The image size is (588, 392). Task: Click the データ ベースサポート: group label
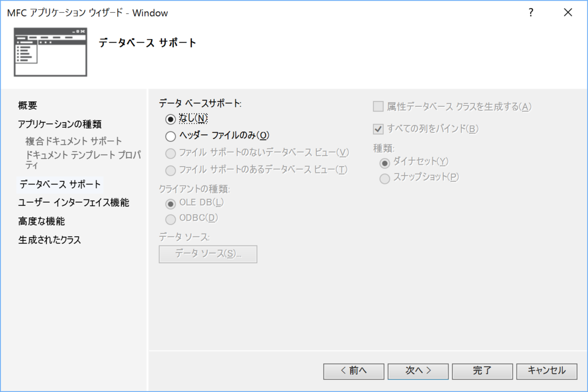(200, 103)
